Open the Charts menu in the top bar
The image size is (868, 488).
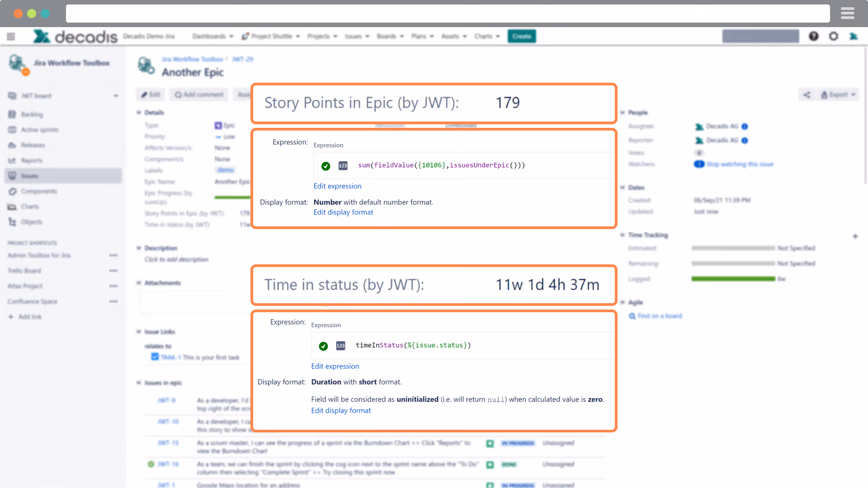point(487,36)
